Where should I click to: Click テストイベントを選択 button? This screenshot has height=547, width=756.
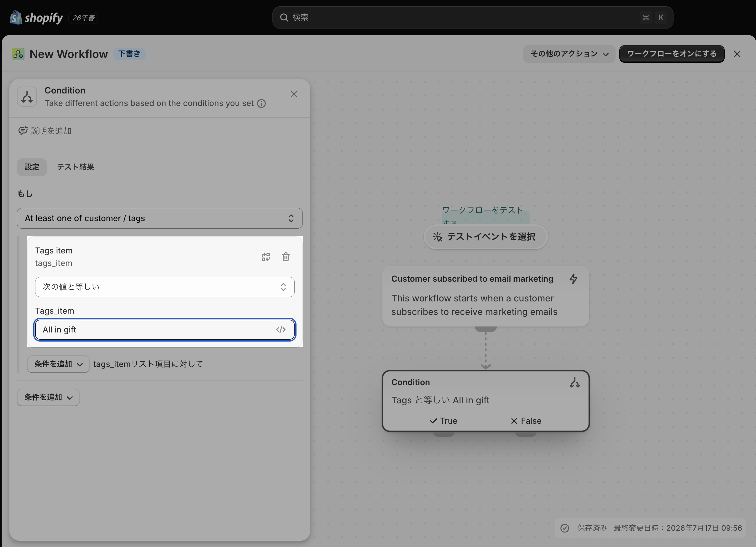tap(486, 237)
